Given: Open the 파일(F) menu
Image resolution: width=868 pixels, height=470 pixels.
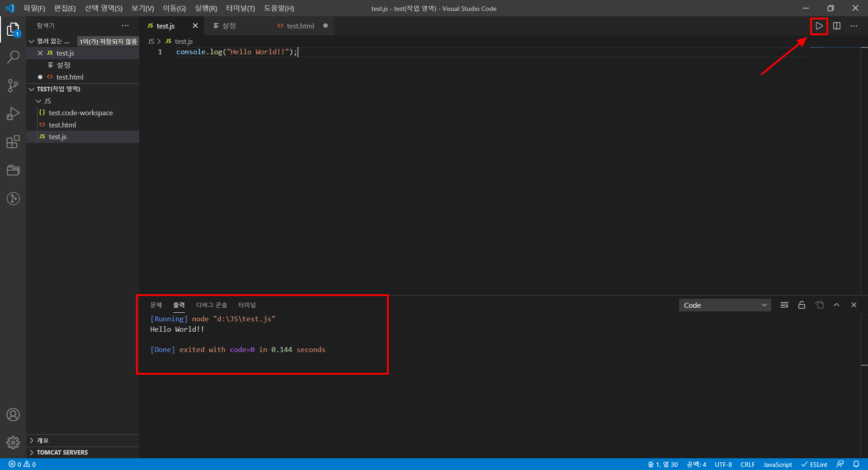Looking at the screenshot, I should [34, 8].
